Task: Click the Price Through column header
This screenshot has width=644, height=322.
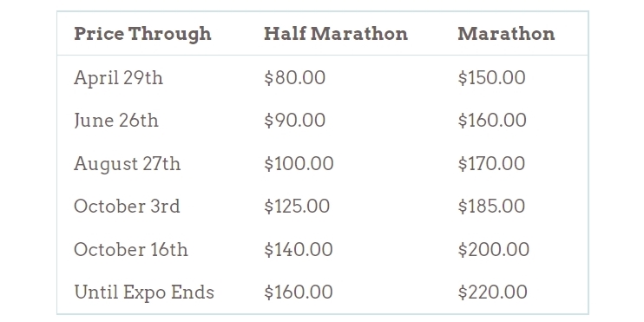Action: pos(142,34)
